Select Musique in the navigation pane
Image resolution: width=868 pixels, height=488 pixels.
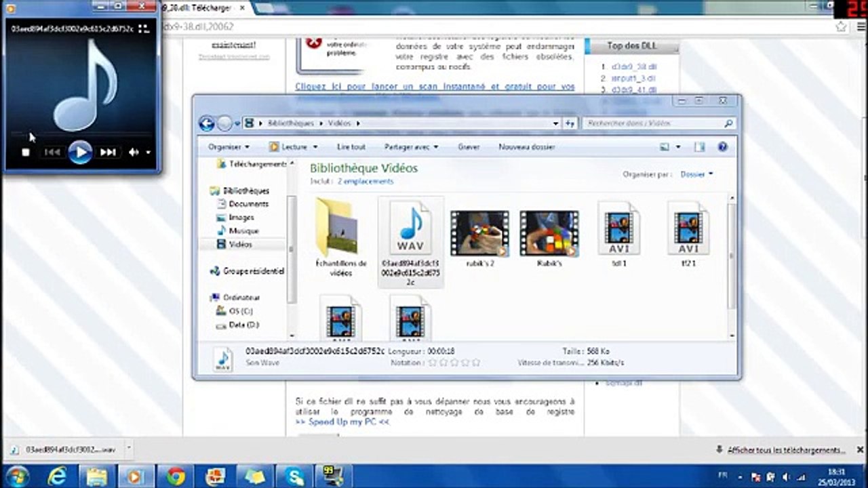243,230
